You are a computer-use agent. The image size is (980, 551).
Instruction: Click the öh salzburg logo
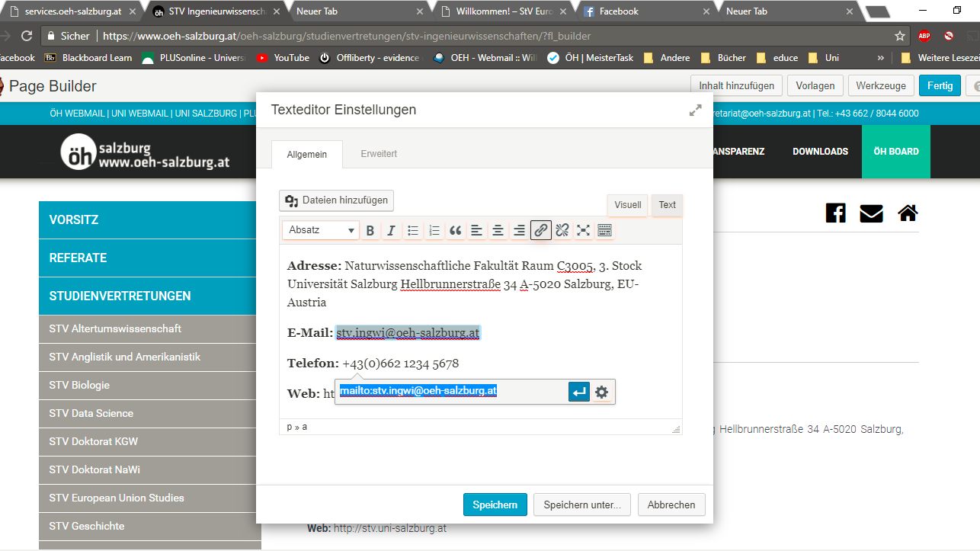145,152
